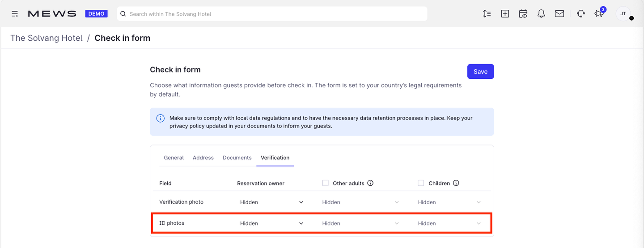Expand Verification photo Reservation owner dropdown
The width and height of the screenshot is (644, 248).
pyautogui.click(x=272, y=202)
